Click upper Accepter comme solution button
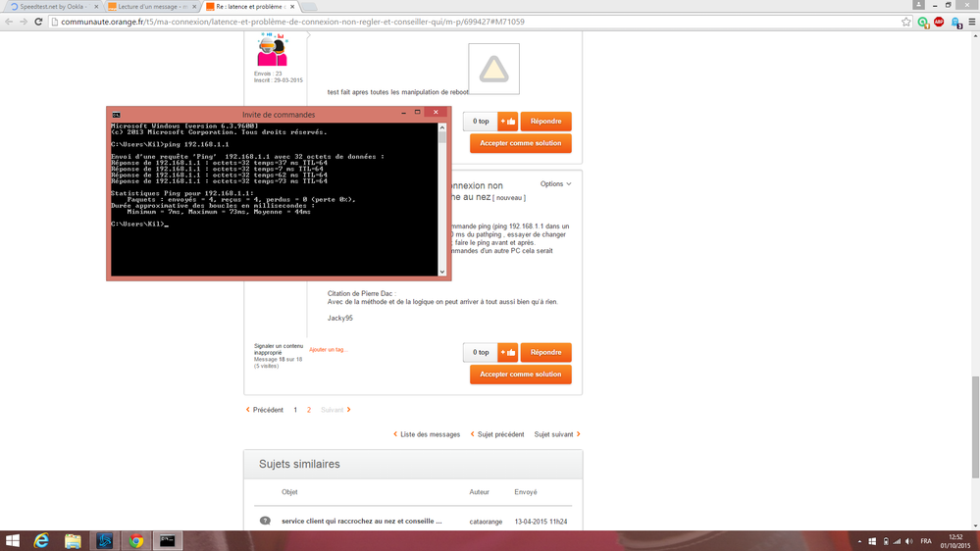Screen dimensions: 980x551 (x=521, y=143)
